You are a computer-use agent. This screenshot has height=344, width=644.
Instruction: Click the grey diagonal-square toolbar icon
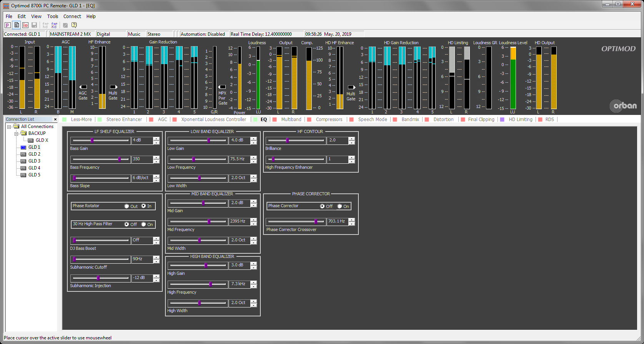tap(65, 25)
